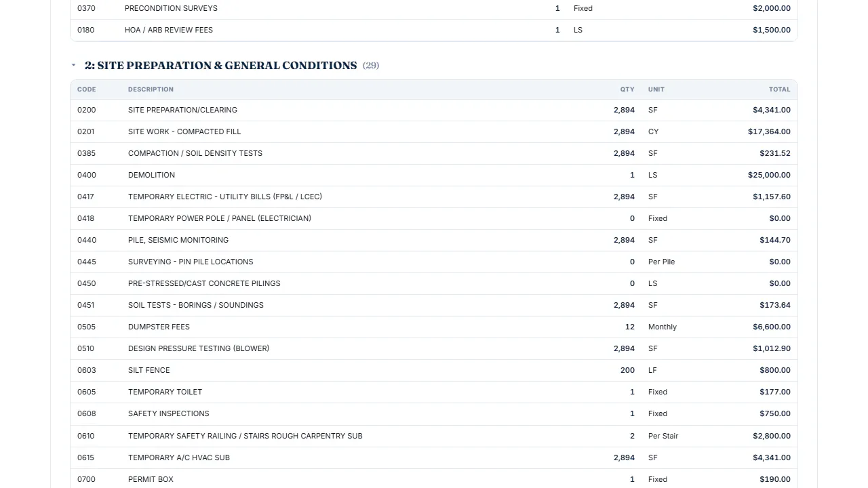Click the SAFETY INSPECTIONS description
This screenshot has height=488, width=868.
(x=169, y=413)
